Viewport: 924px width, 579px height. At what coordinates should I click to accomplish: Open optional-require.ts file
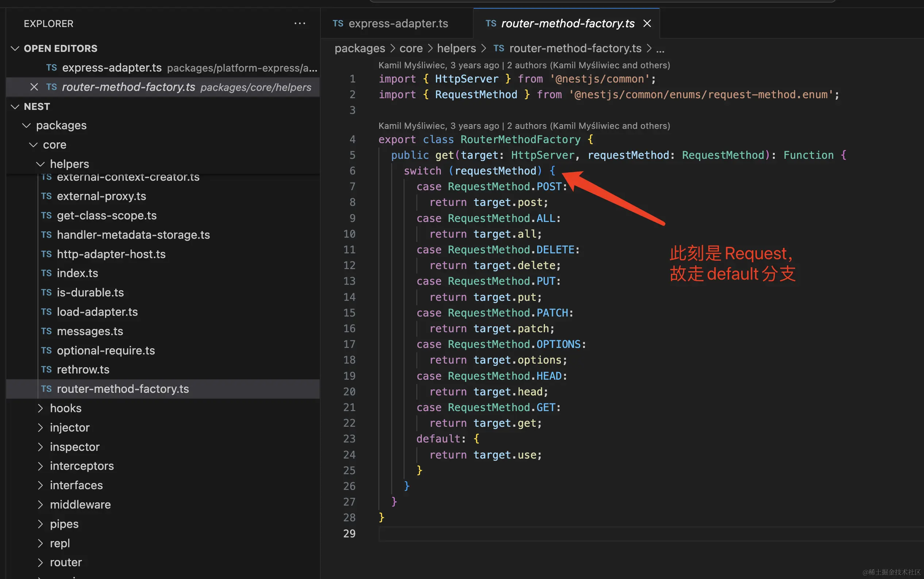[163, 350]
